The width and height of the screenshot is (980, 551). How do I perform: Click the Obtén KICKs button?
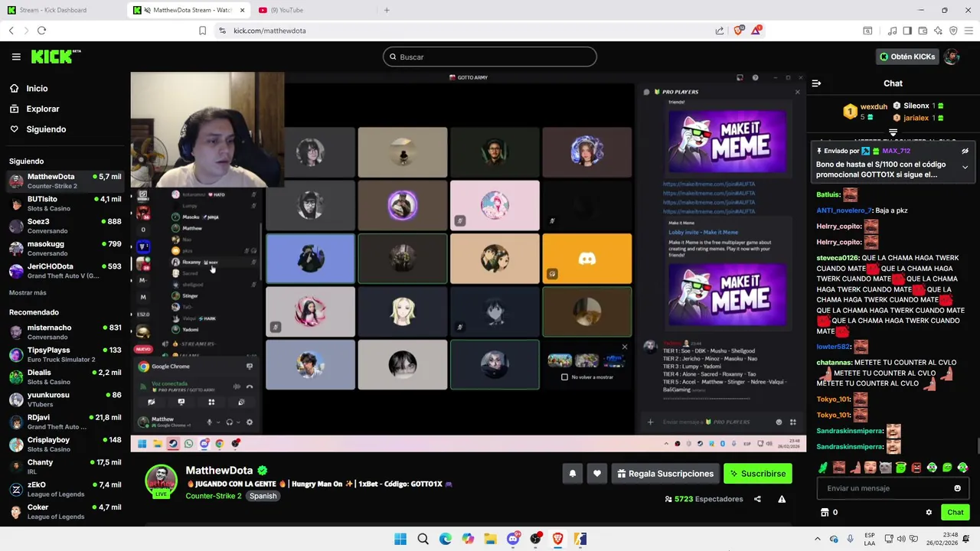coord(906,57)
